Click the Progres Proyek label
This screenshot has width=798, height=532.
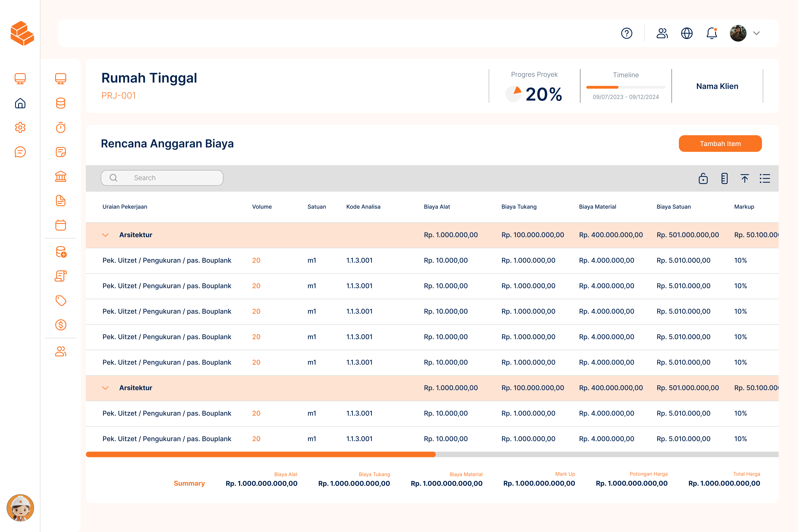(x=534, y=75)
